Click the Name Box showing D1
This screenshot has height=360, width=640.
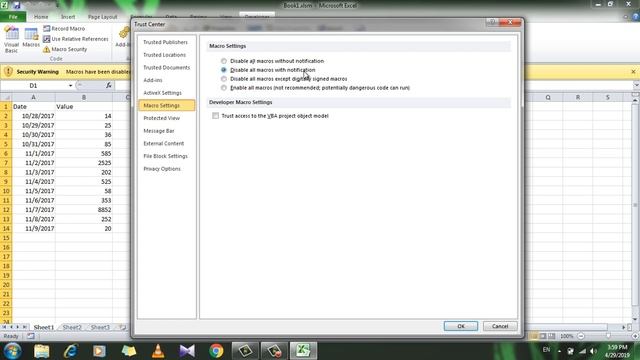[33, 86]
